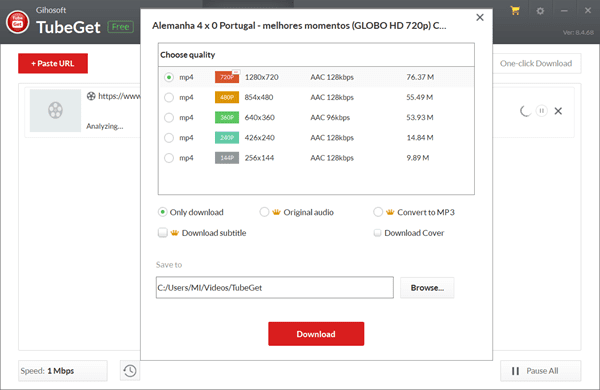Open settings via the gear icon
The image size is (600, 390).
tap(540, 11)
